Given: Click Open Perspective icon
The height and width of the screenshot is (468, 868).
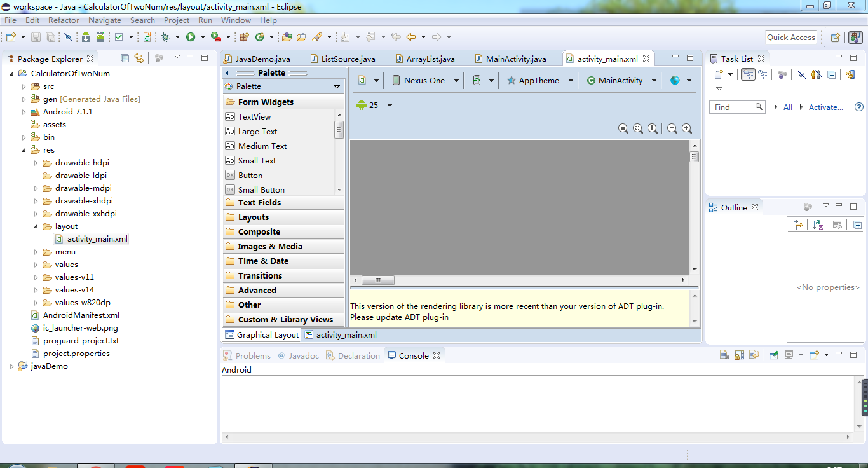Looking at the screenshot, I should coord(836,38).
